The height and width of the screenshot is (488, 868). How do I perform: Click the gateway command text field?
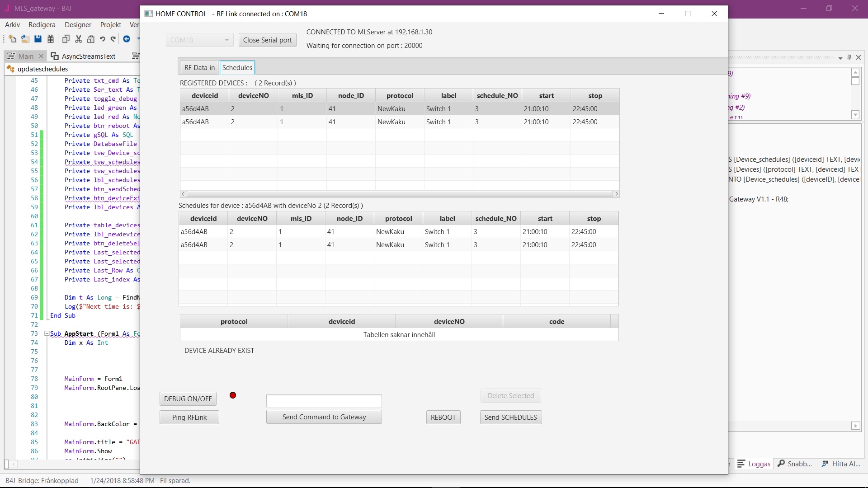click(324, 401)
